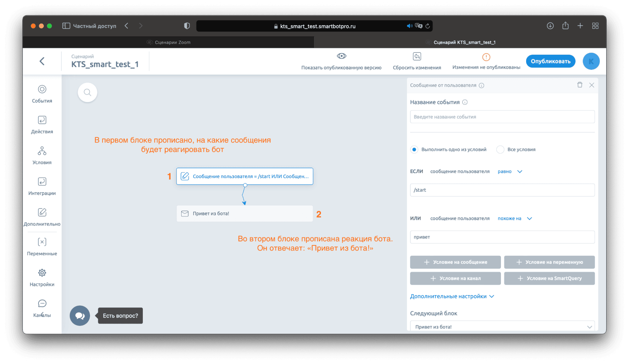Viewport: 629px width, 364px height.
Task: Open the Интеграции sidebar section
Action: click(42, 186)
